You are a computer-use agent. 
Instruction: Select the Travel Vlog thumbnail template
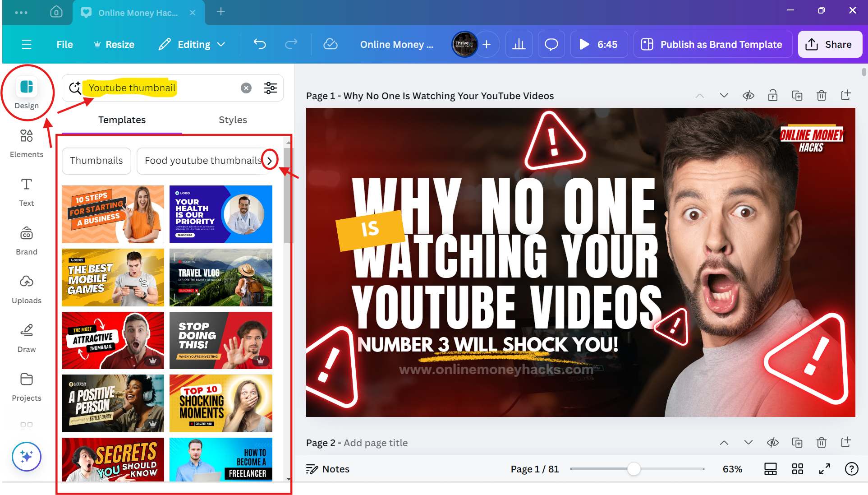220,278
